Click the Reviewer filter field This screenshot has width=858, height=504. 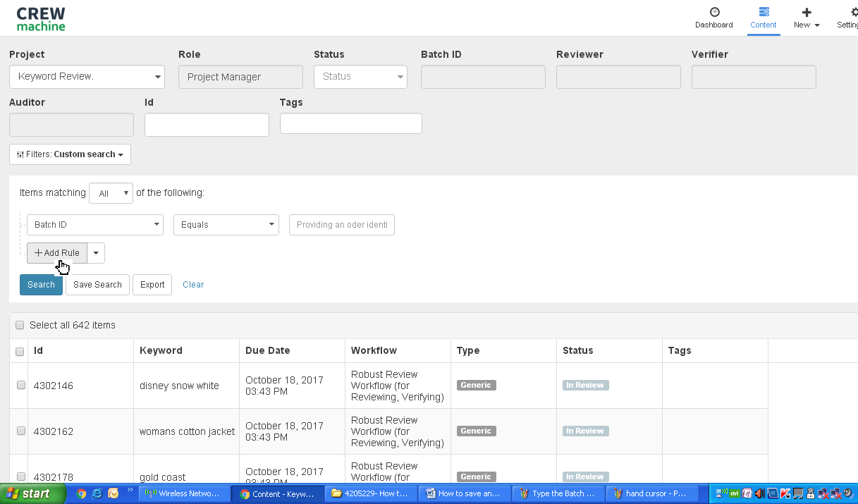click(x=618, y=77)
